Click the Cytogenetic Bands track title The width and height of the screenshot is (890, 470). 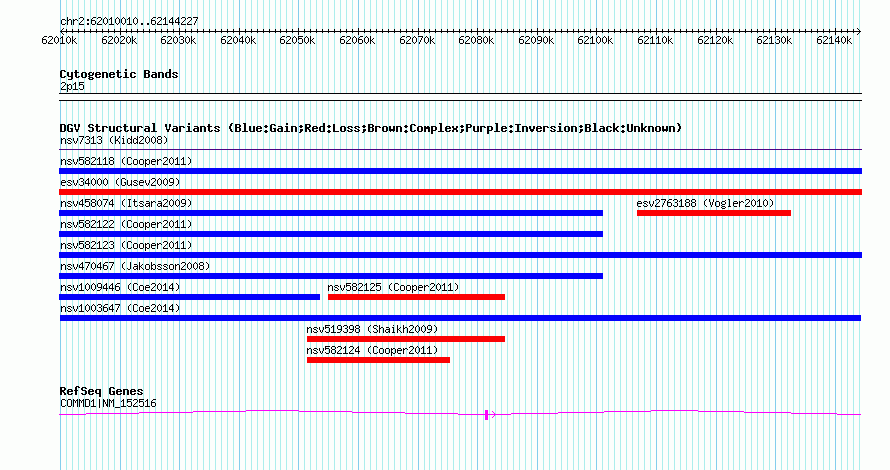coord(119,74)
